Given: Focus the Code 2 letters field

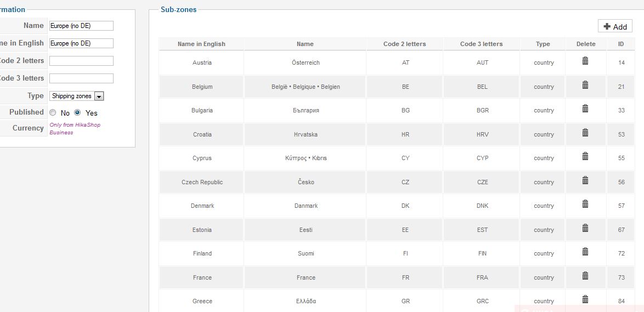Looking at the screenshot, I should (81, 61).
